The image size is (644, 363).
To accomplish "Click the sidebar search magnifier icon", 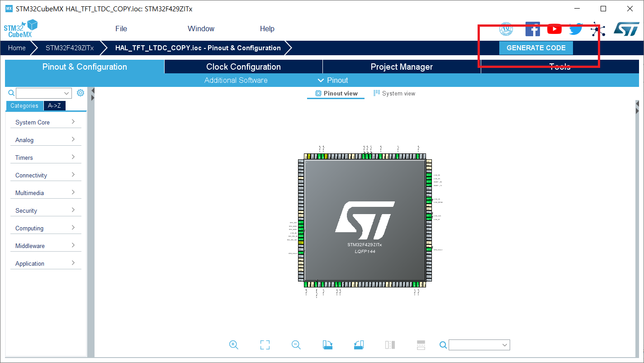I will 12,93.
